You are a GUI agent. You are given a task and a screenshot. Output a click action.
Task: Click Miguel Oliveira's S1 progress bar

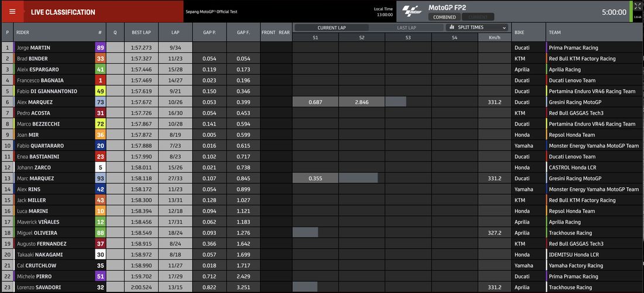(305, 232)
